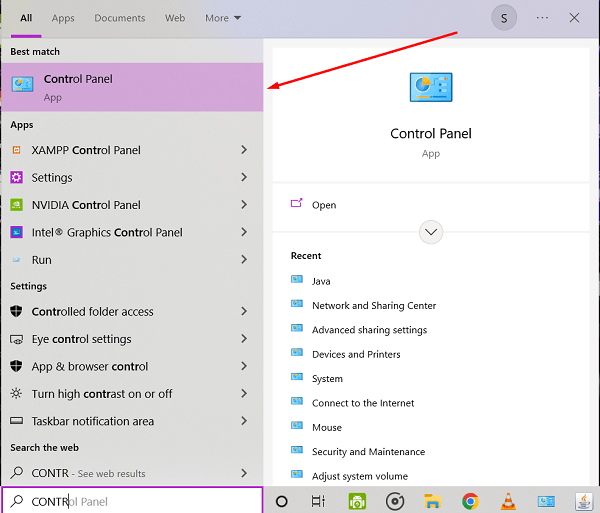Open the circular disc app on taskbar
600x513 pixels.
(x=395, y=501)
